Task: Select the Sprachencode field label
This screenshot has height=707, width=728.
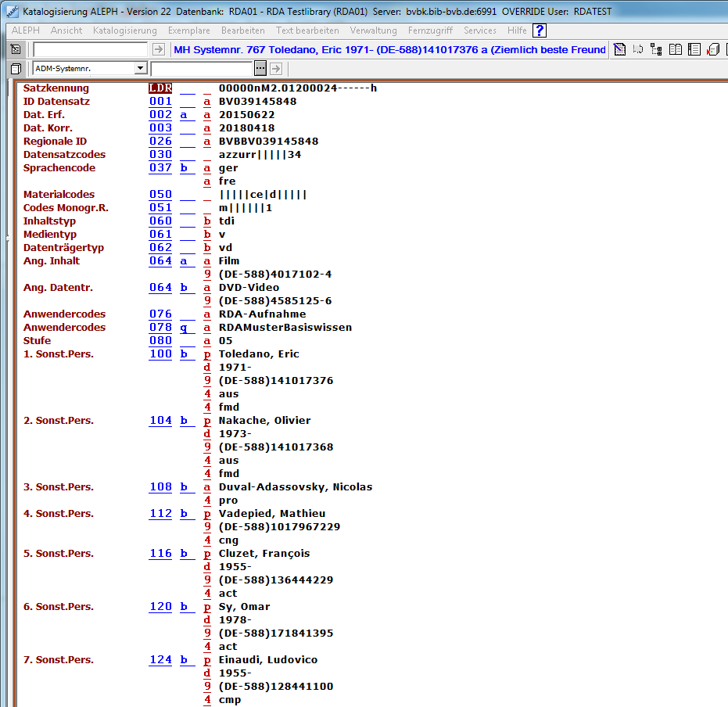Action: coord(59,168)
